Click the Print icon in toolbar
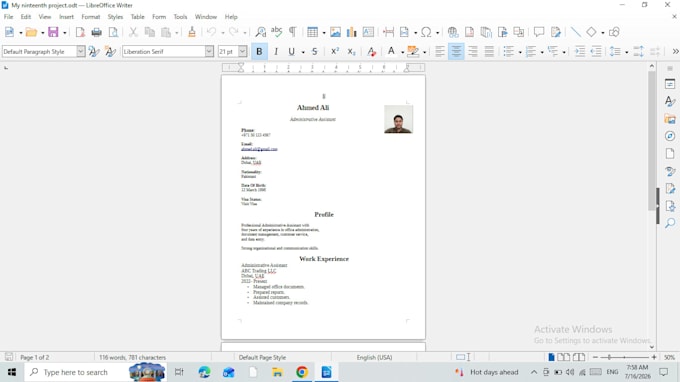Screen dimensions: 680x382 pyautogui.click(x=96, y=32)
